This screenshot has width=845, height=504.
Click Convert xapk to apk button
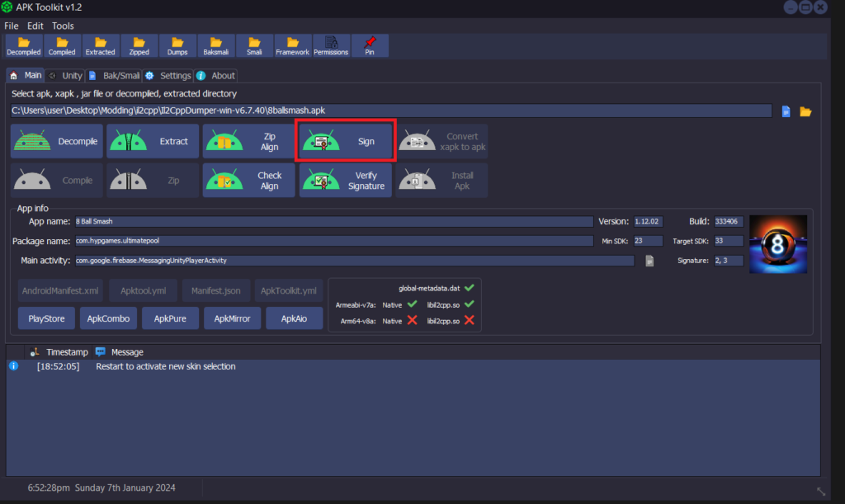(442, 141)
